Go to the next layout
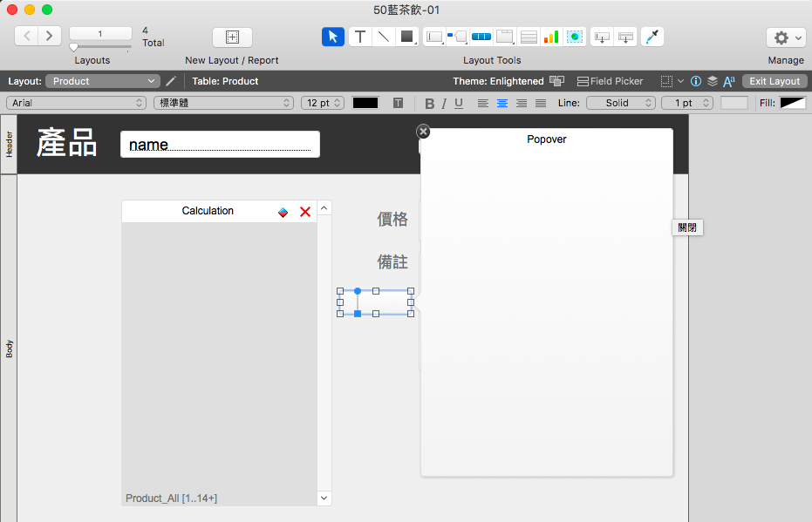 pyautogui.click(x=50, y=36)
